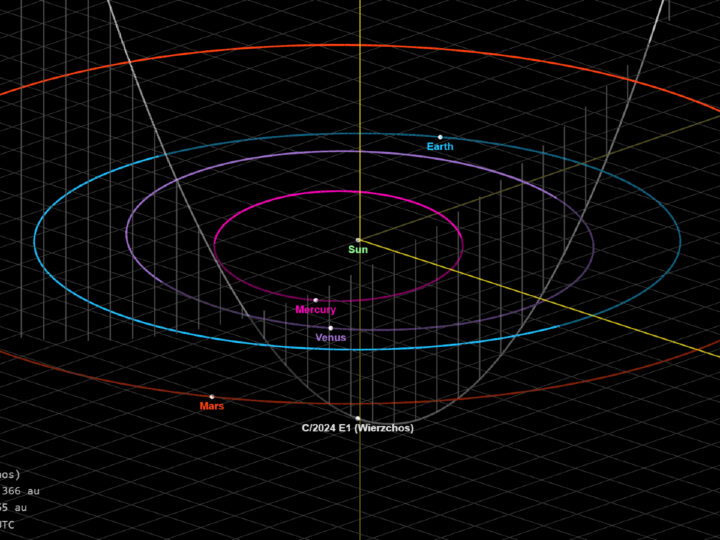
Task: Click the au distance readout text
Action: (20, 491)
